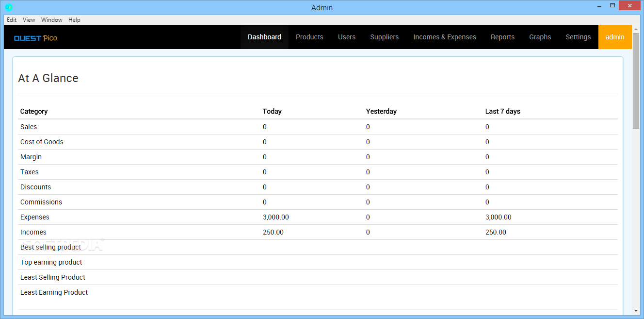Click the Taxes row label

pyautogui.click(x=30, y=172)
